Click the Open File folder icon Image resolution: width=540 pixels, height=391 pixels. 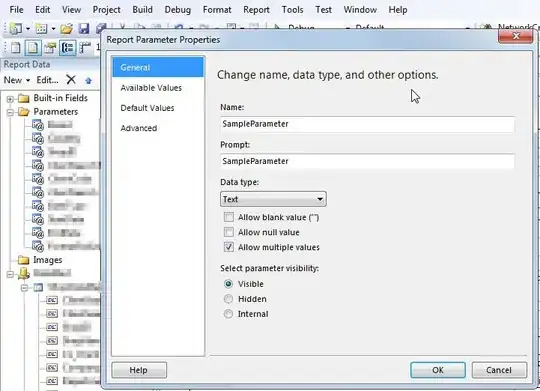[x=67, y=29]
